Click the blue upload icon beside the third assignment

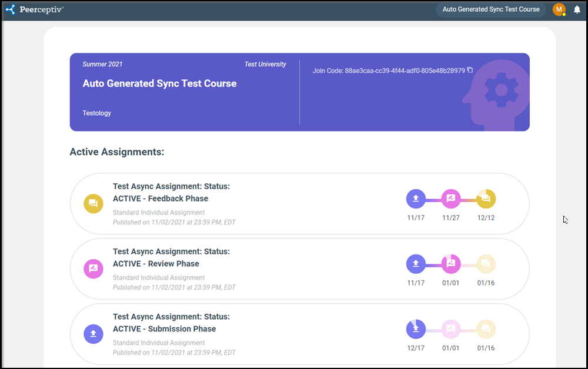click(93, 334)
